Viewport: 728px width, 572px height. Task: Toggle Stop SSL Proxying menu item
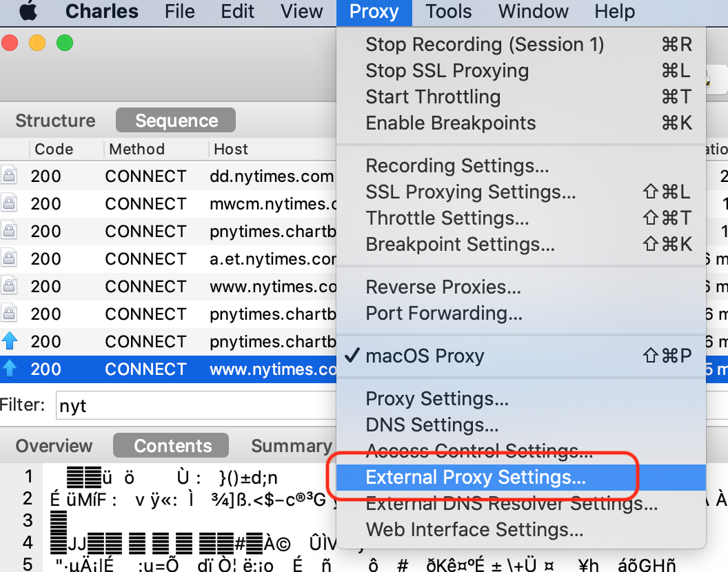[x=447, y=71]
